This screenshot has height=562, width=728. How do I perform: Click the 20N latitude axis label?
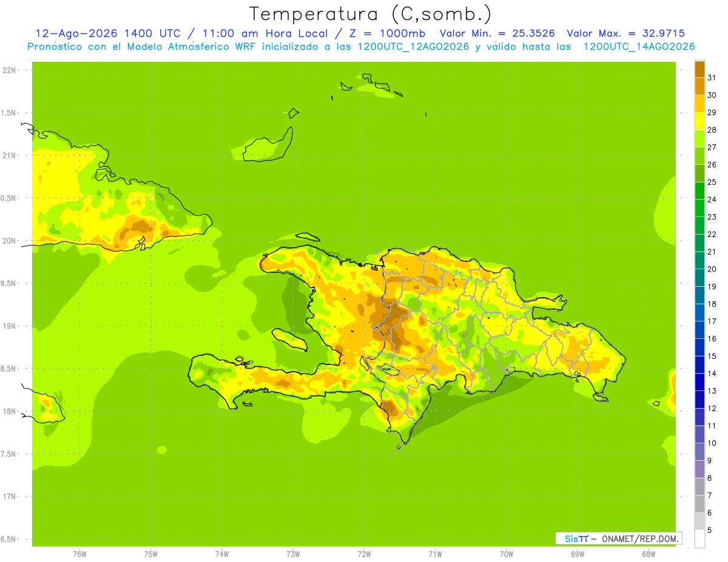coord(9,241)
